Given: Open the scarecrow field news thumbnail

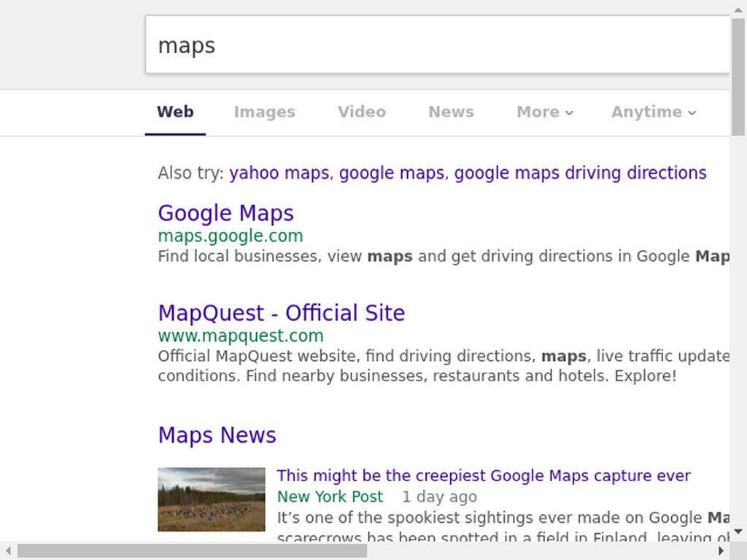Looking at the screenshot, I should click(x=212, y=499).
